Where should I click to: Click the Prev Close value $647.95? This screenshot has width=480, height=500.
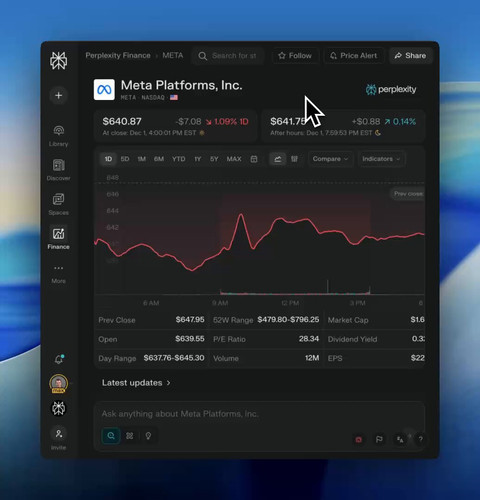[190, 320]
